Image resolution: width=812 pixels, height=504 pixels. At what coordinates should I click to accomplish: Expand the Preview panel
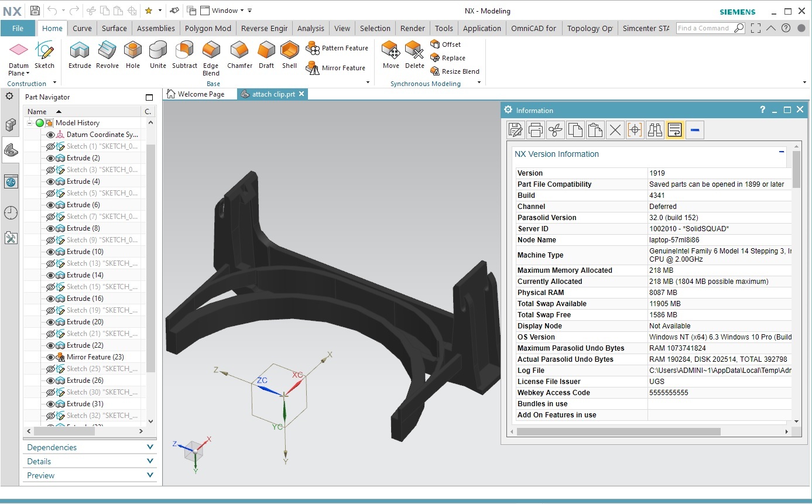point(150,475)
